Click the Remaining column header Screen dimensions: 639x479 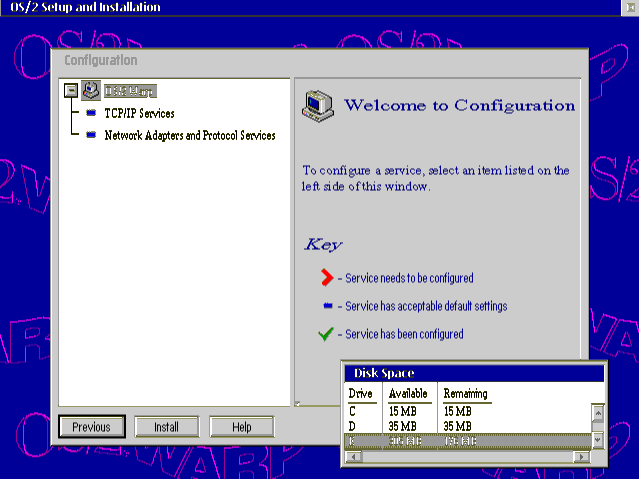click(x=467, y=394)
